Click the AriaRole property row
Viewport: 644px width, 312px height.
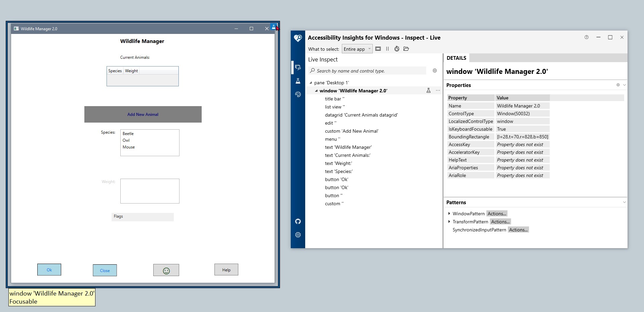498,175
